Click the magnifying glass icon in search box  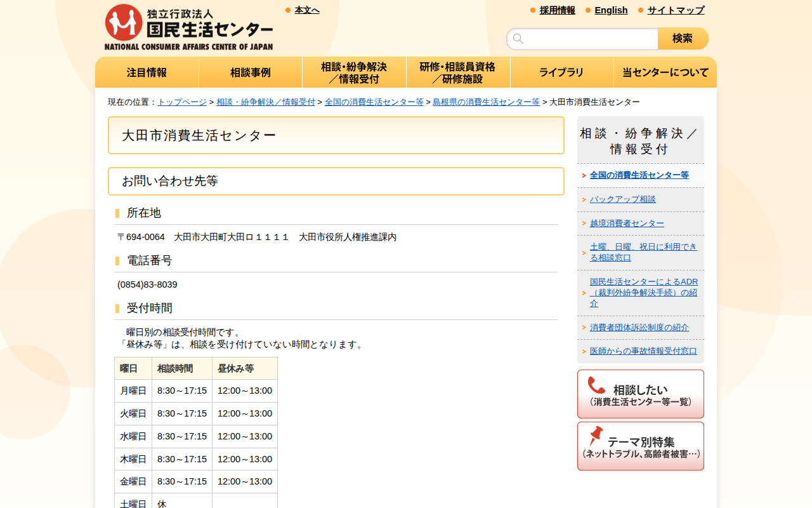point(518,39)
